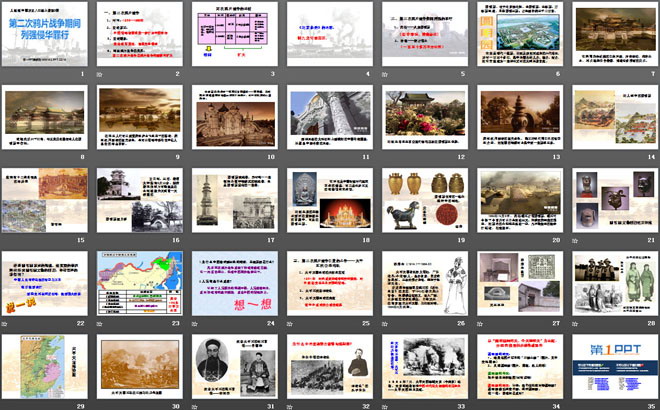Click the transition star icon under slide 5

coord(385,74)
